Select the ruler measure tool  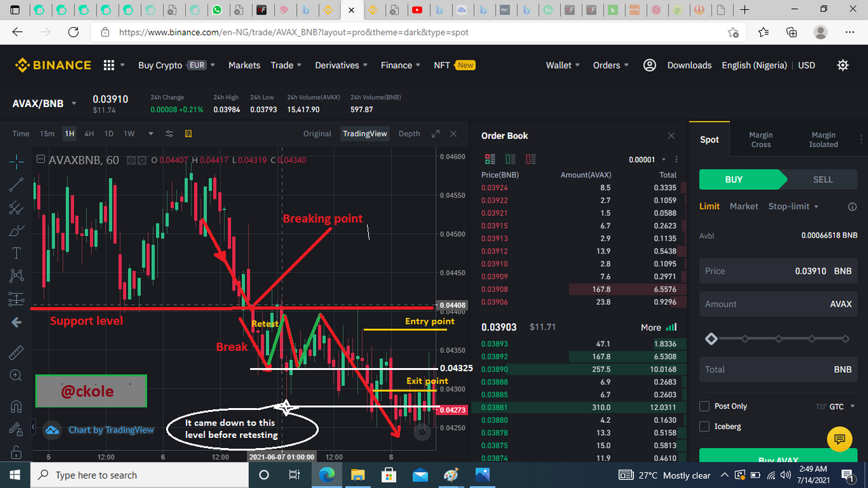16,352
